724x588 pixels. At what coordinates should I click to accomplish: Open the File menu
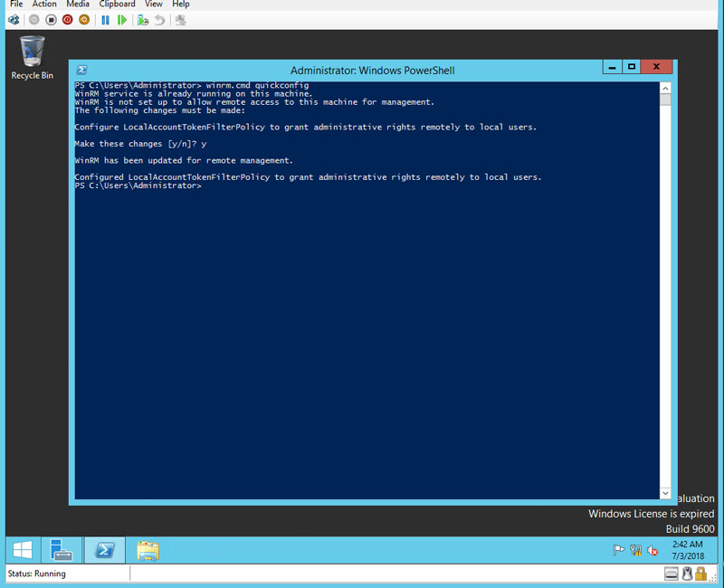tap(15, 5)
